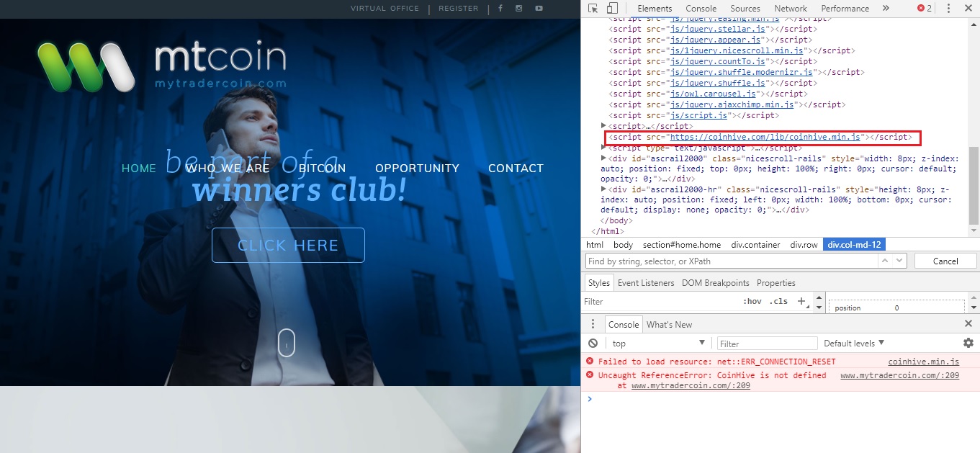Open the DOM Breakpoints tab
Image resolution: width=980 pixels, height=453 pixels.
click(716, 283)
